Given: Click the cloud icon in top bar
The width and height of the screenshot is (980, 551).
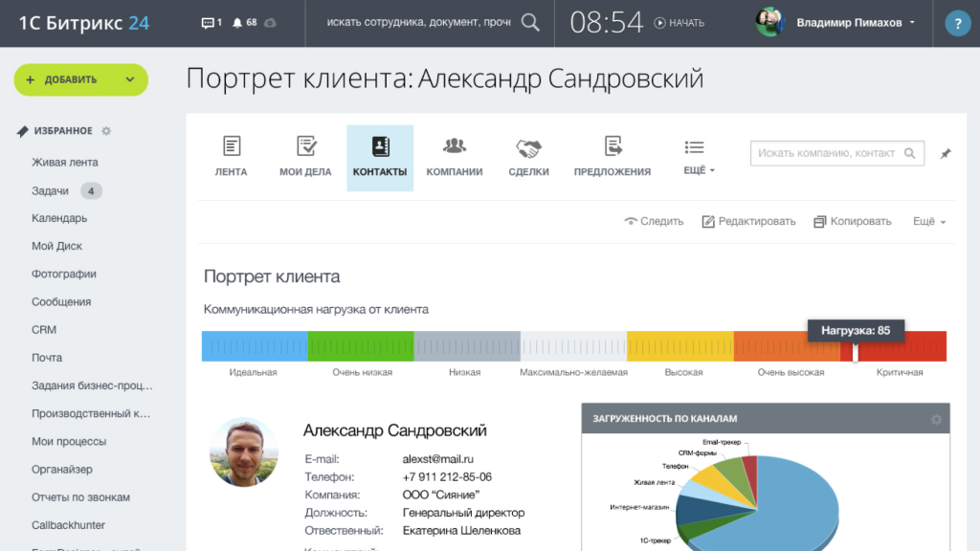Looking at the screenshot, I should [x=270, y=23].
